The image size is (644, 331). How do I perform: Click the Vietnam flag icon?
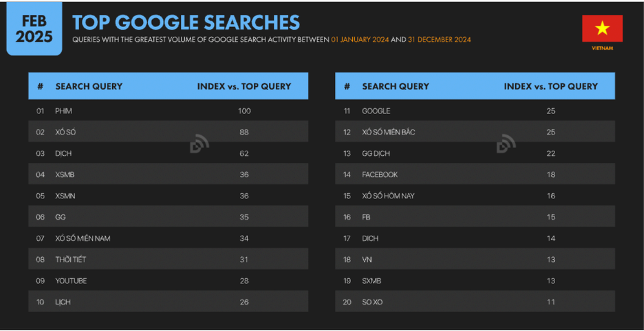point(602,28)
